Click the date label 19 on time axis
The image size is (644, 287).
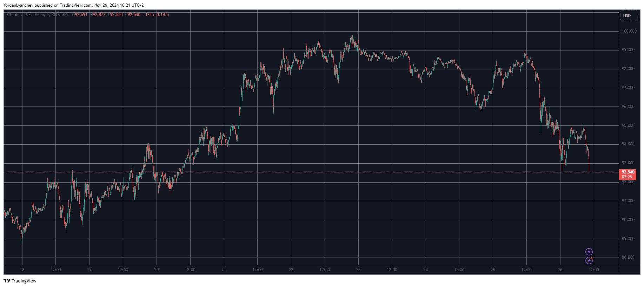(89, 270)
